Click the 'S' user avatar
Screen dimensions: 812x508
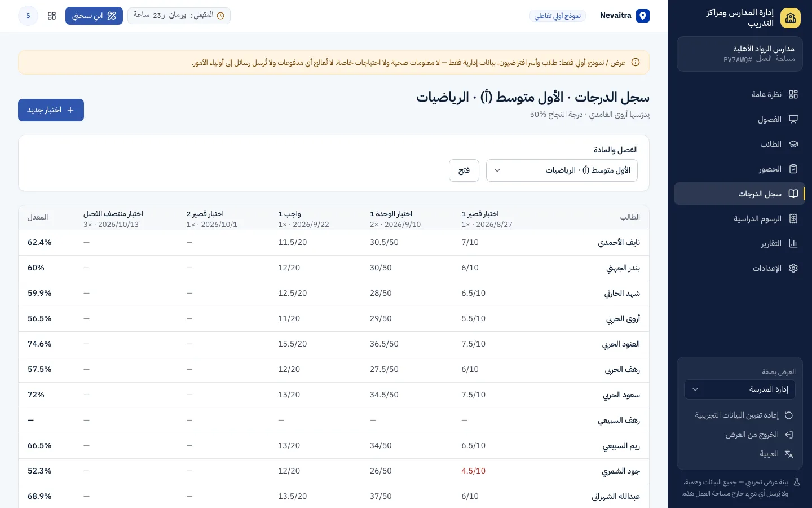coord(28,16)
